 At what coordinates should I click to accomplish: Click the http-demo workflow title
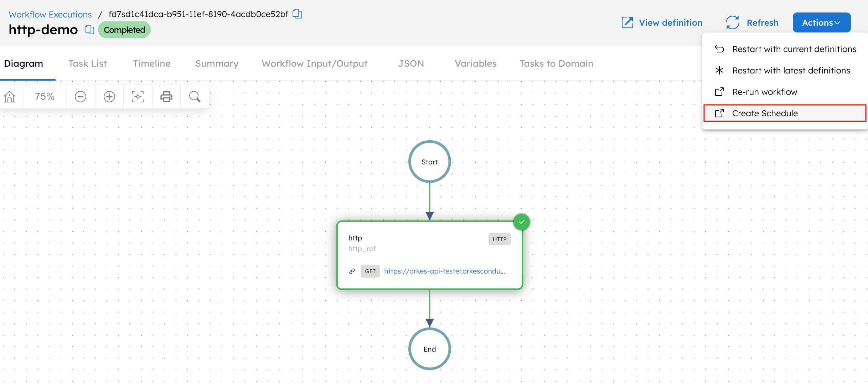coord(43,30)
